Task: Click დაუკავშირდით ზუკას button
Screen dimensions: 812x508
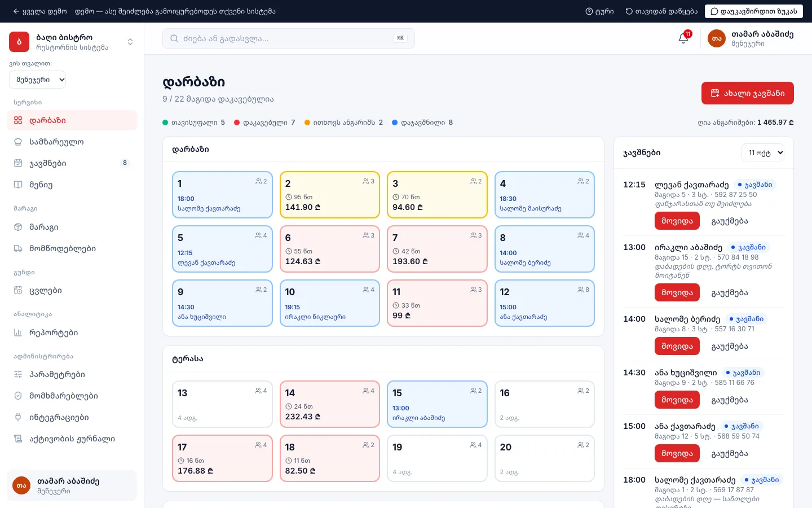Action: [754, 11]
